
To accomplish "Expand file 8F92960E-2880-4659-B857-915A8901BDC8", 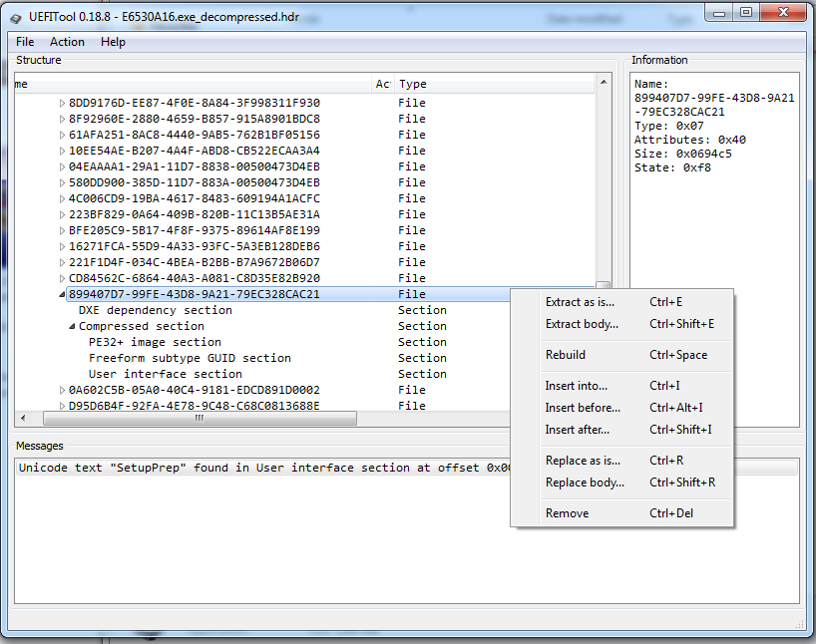I will coord(62,119).
